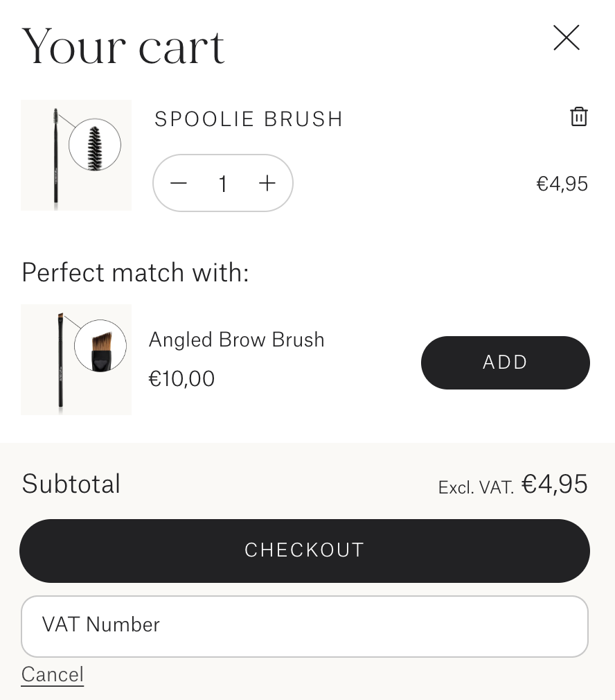The width and height of the screenshot is (615, 700).
Task: Click the Excl. VAT. text
Action: click(x=476, y=488)
